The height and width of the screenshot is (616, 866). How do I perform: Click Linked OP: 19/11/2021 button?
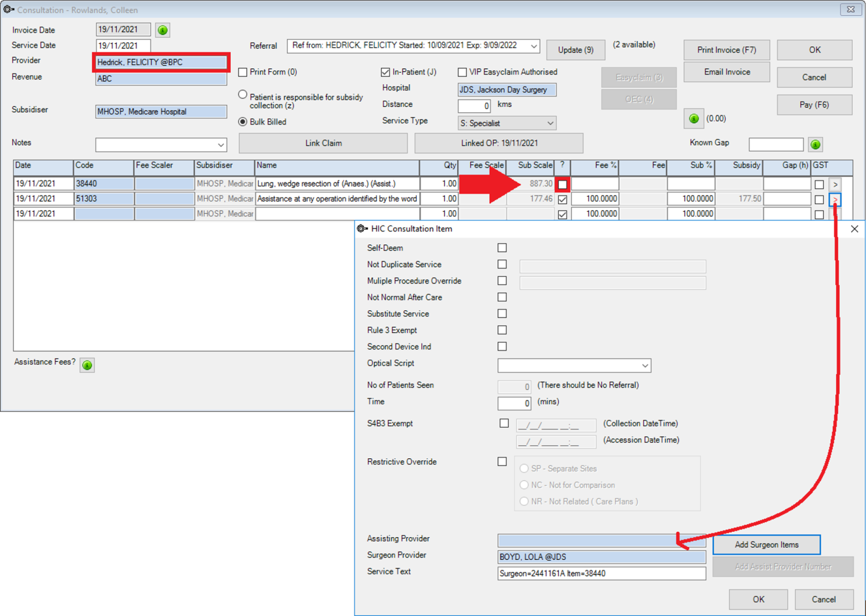[x=499, y=143]
